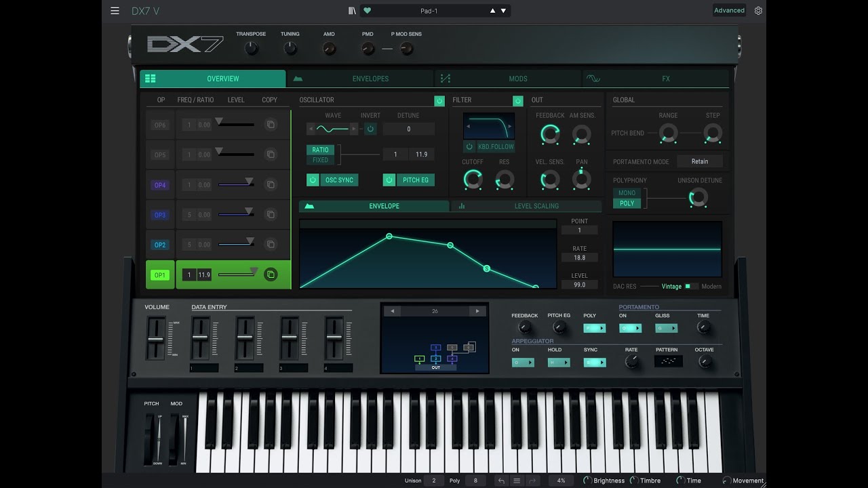Select next oscillator waveform arrow
The width and height of the screenshot is (868, 488).
(353, 129)
